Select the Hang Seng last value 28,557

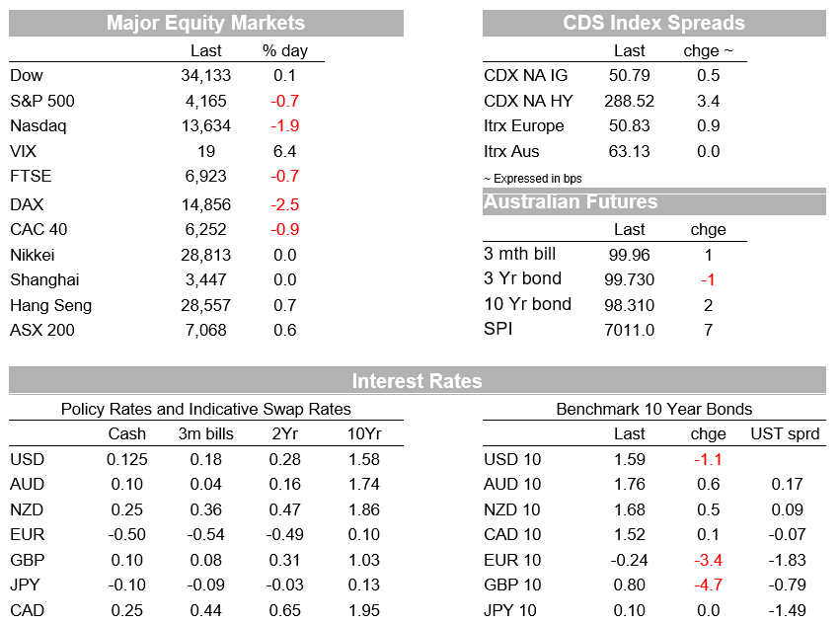click(205, 305)
